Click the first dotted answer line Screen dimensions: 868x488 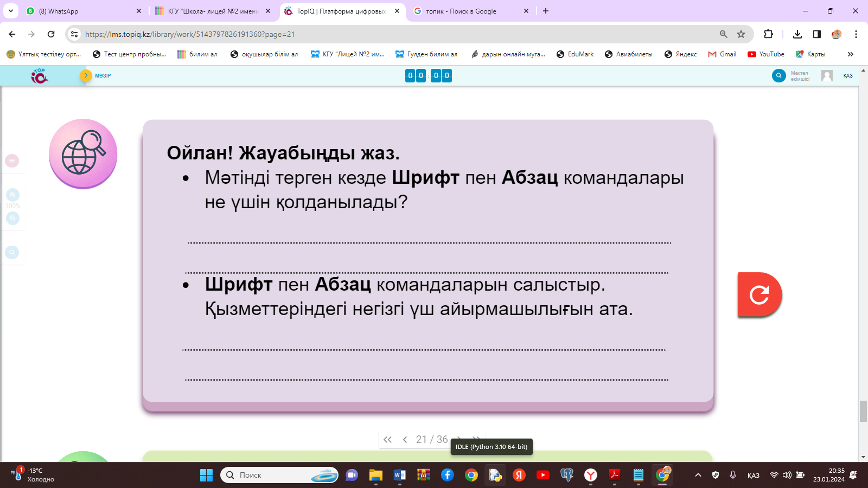click(x=429, y=243)
